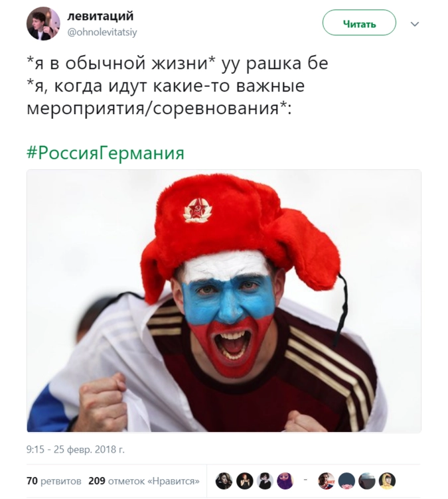Click the yellow-hooded liker avatar
This screenshot has height=499, width=448.
[387, 480]
